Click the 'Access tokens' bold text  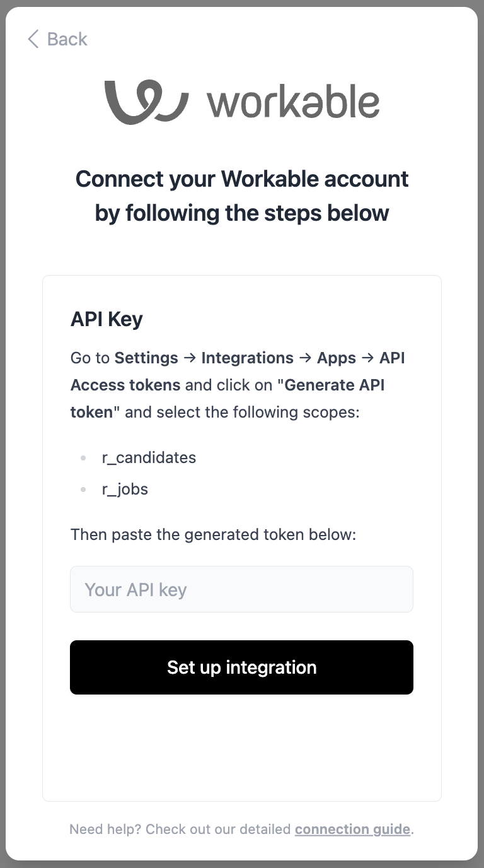pos(125,385)
